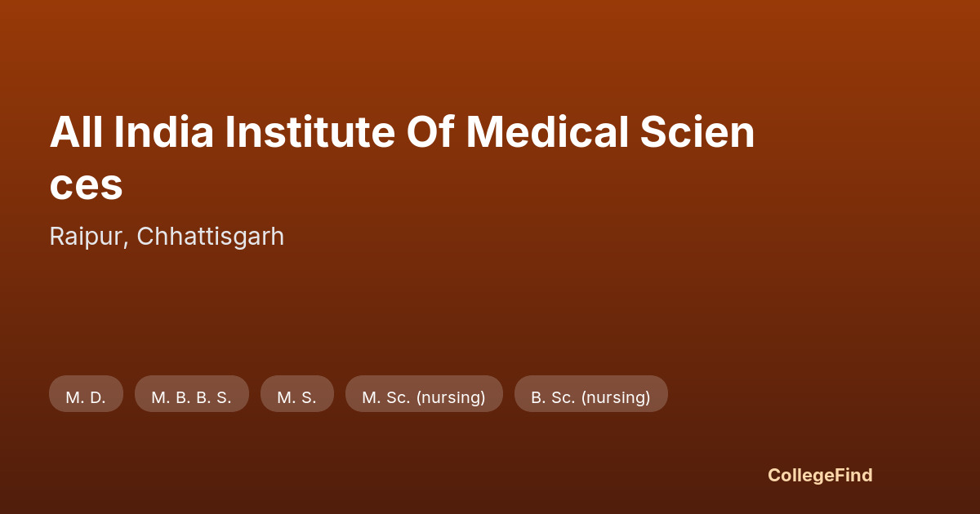This screenshot has width=980, height=514.
Task: Click the CollegeFind brand logo text
Action: (x=820, y=475)
